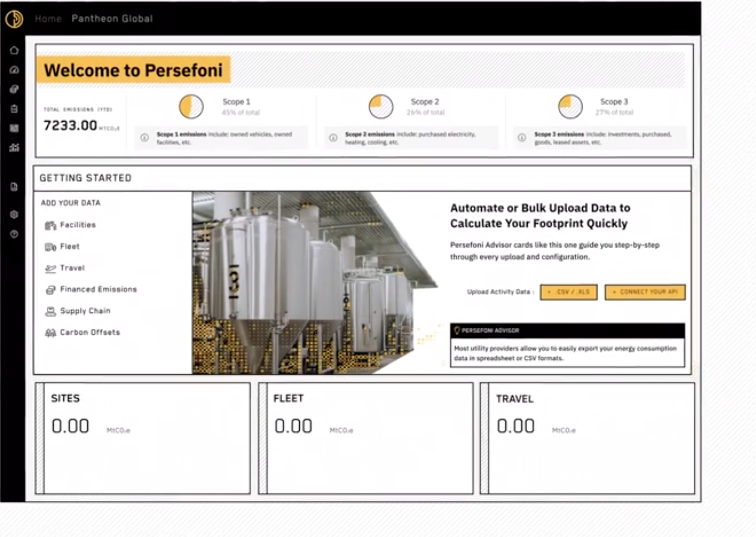
Task: Click info icon for Scope 2 emissions
Action: 333,138
